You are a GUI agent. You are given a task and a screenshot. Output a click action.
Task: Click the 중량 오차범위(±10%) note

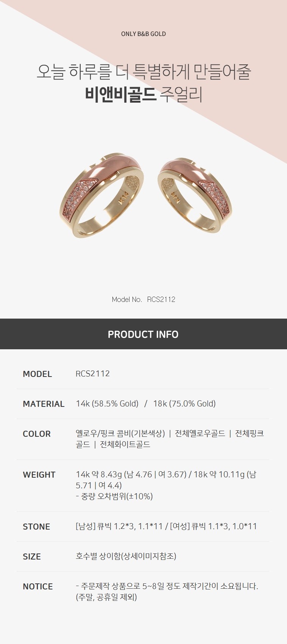click(x=114, y=496)
